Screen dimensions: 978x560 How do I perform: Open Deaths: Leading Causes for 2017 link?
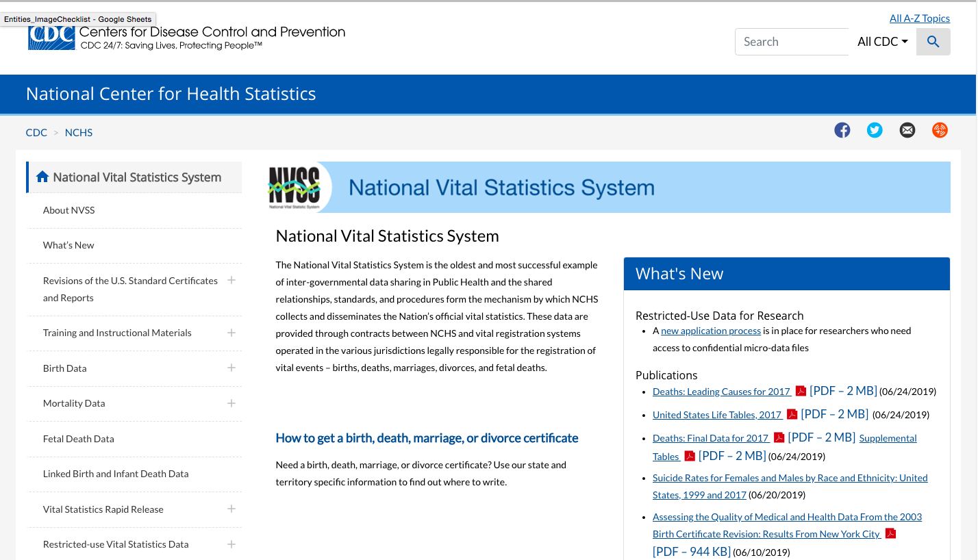click(721, 392)
